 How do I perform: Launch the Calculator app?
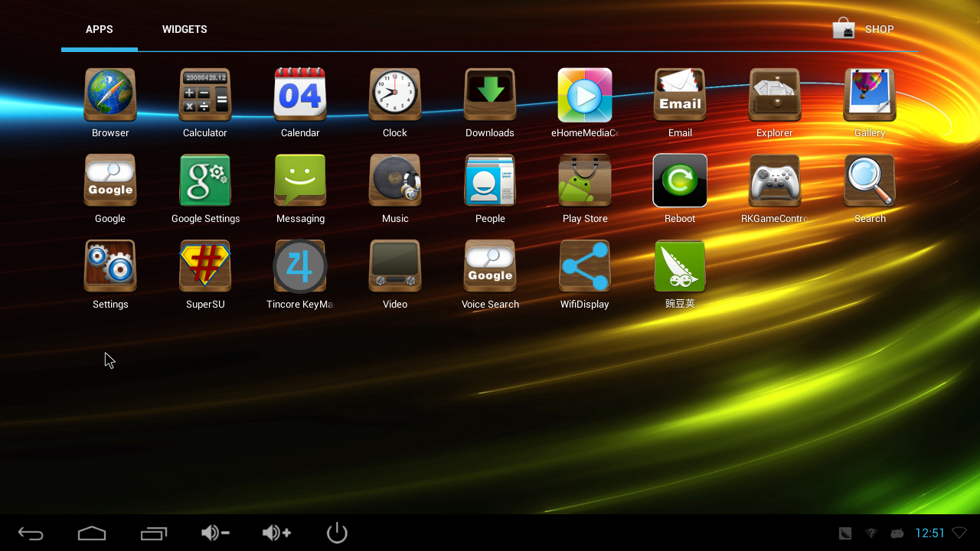(x=205, y=95)
